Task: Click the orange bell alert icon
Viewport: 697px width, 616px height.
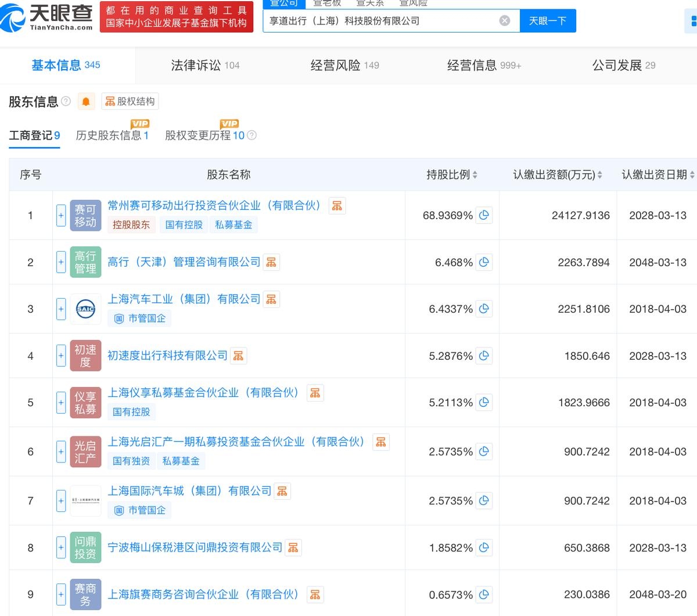Action: pos(86,102)
